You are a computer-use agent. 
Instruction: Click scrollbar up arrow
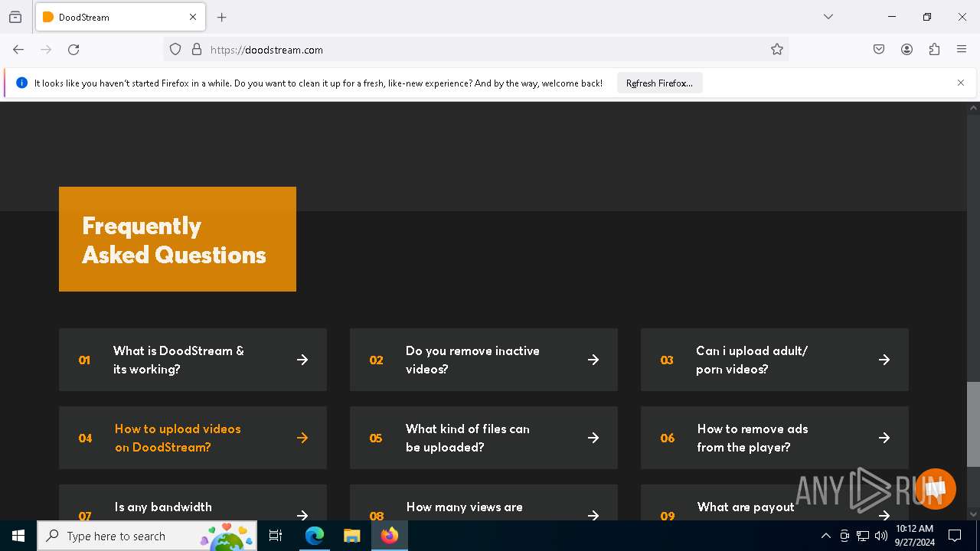click(973, 108)
